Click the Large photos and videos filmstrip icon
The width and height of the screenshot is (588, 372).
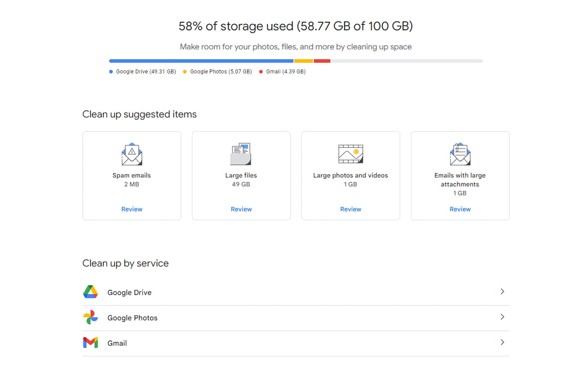350,154
